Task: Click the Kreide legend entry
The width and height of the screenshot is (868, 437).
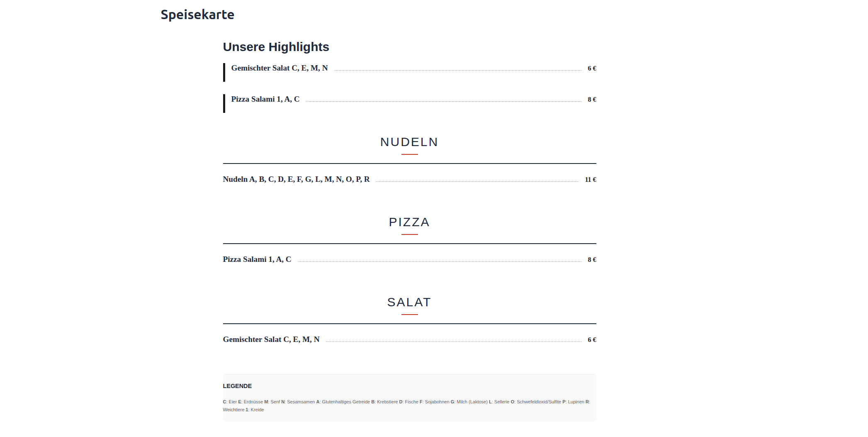Action: click(x=257, y=410)
